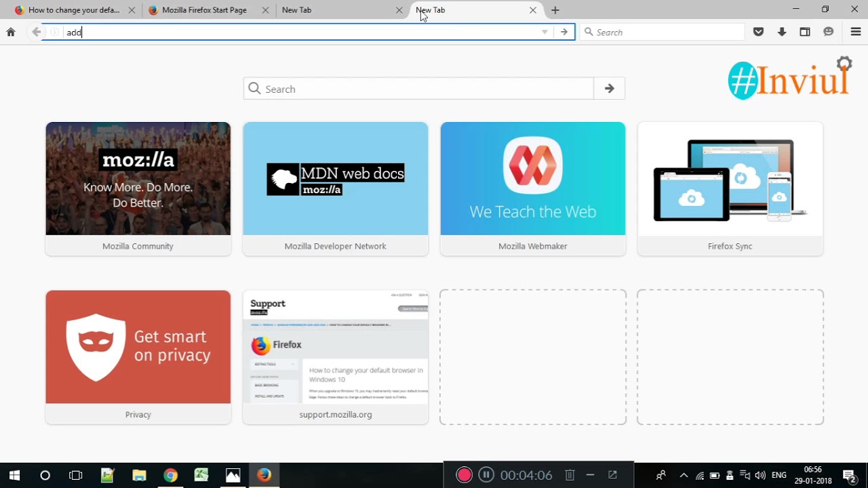Open the Downloads arrow icon

[782, 32]
